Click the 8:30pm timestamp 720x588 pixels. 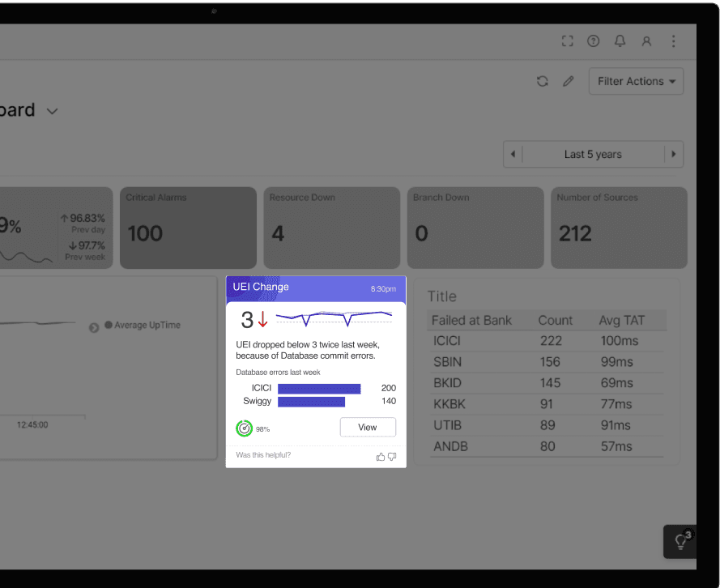(x=383, y=288)
